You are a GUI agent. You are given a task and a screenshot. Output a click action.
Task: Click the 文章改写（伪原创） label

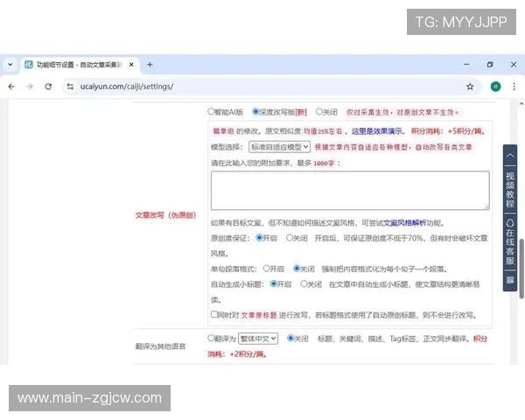tap(165, 215)
